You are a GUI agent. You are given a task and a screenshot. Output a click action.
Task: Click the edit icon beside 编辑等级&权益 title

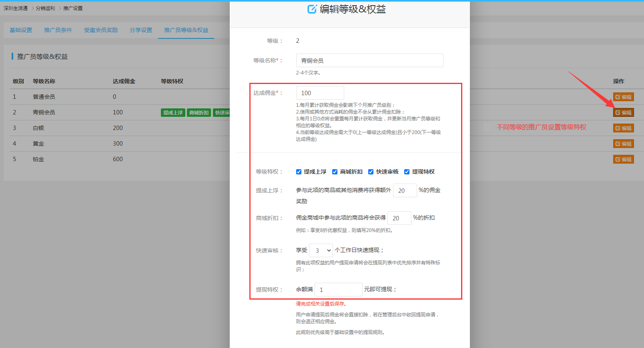[x=312, y=9]
